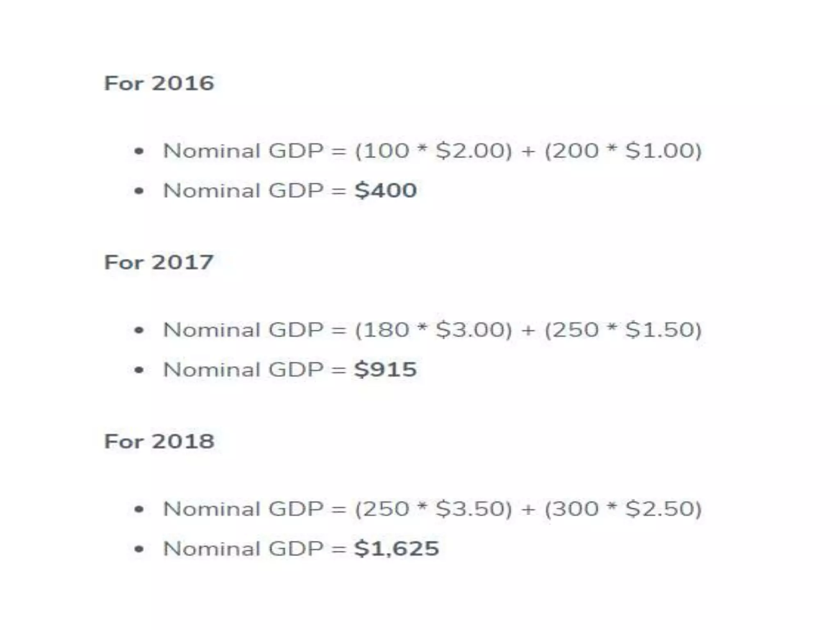Click the $1,625 result value

397,549
